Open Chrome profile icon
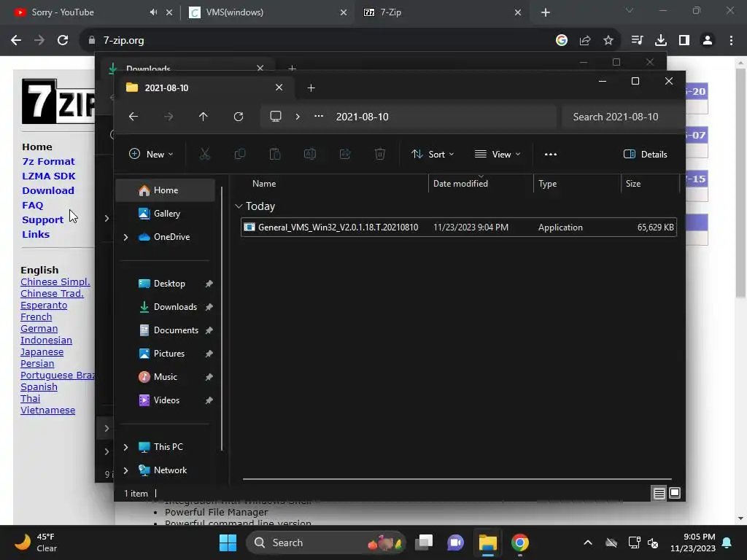 708,41
